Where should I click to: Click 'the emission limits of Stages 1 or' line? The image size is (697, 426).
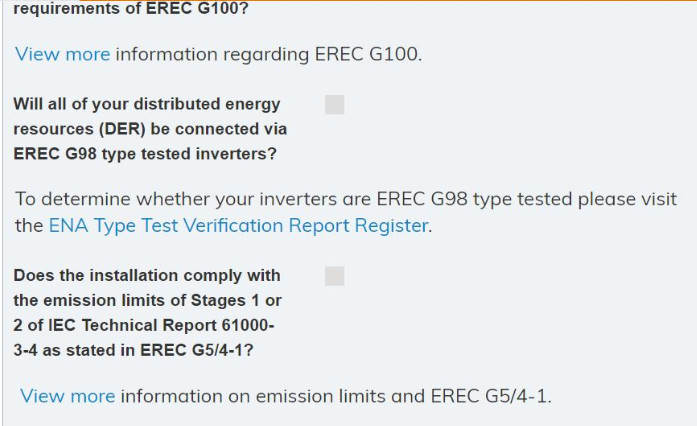(x=148, y=300)
